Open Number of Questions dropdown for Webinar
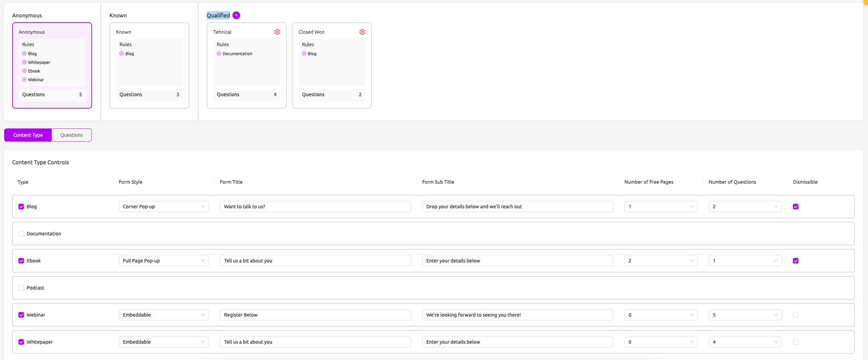868x360 pixels. [x=745, y=315]
